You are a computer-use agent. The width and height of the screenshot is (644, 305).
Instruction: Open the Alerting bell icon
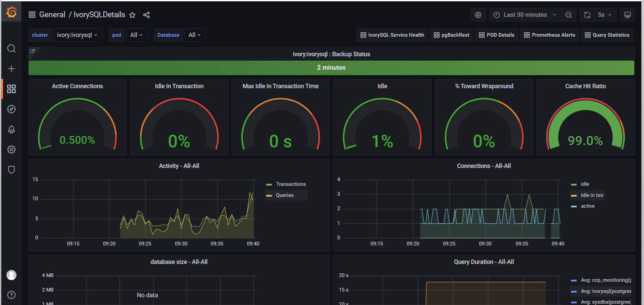11,129
